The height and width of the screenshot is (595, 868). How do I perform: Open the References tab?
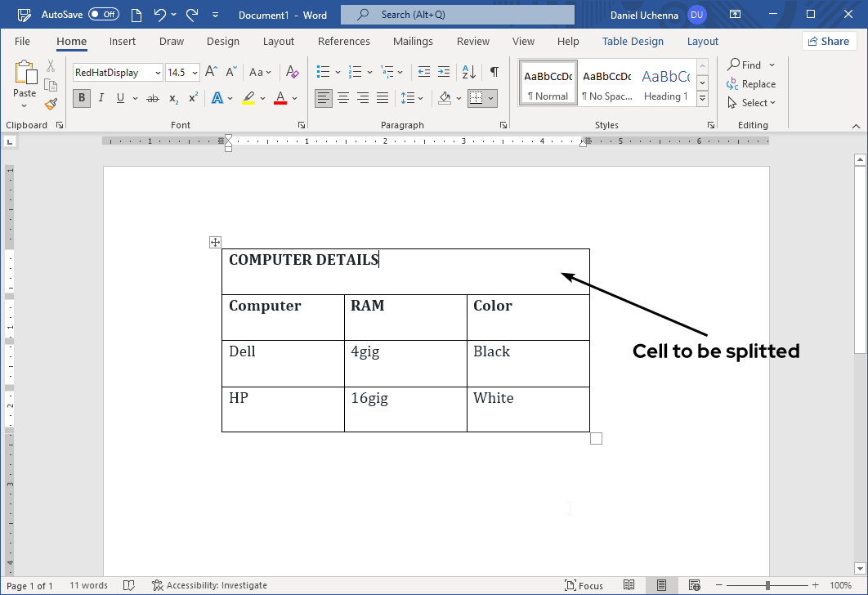pyautogui.click(x=343, y=42)
